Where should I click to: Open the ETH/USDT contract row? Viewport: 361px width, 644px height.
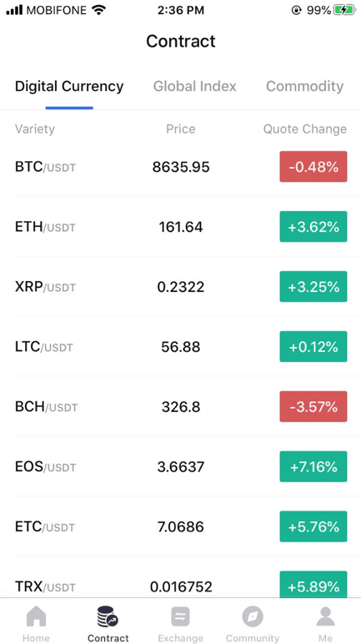(181, 227)
